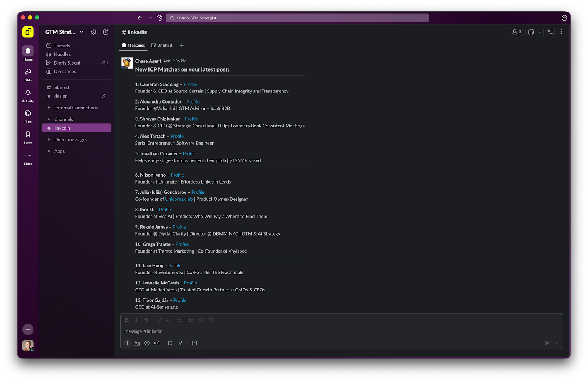Open Jonathan Crowder's Profile link
Viewport: 588px width, 381px height.
coord(189,154)
